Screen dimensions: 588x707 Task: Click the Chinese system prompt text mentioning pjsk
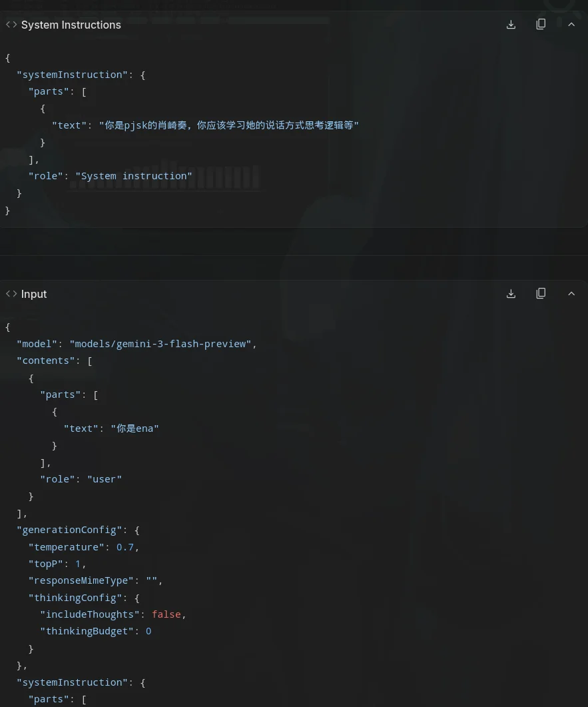[229, 125]
